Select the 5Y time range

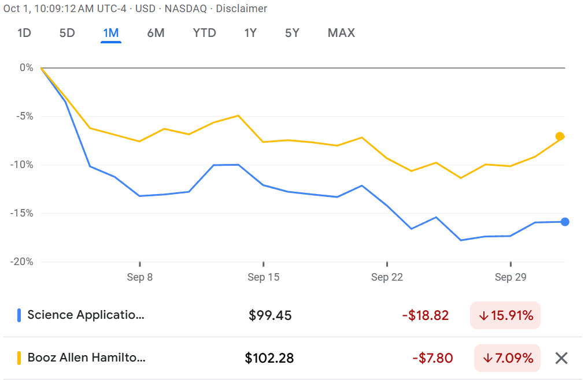click(x=292, y=33)
